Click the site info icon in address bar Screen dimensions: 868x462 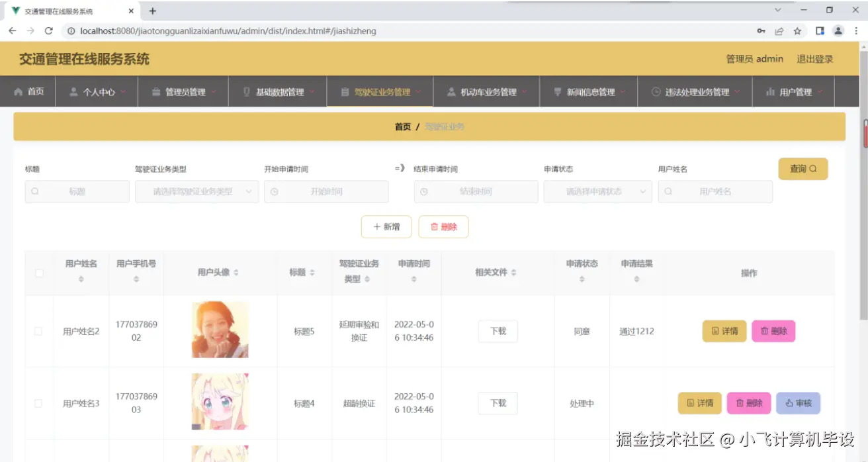coord(71,31)
